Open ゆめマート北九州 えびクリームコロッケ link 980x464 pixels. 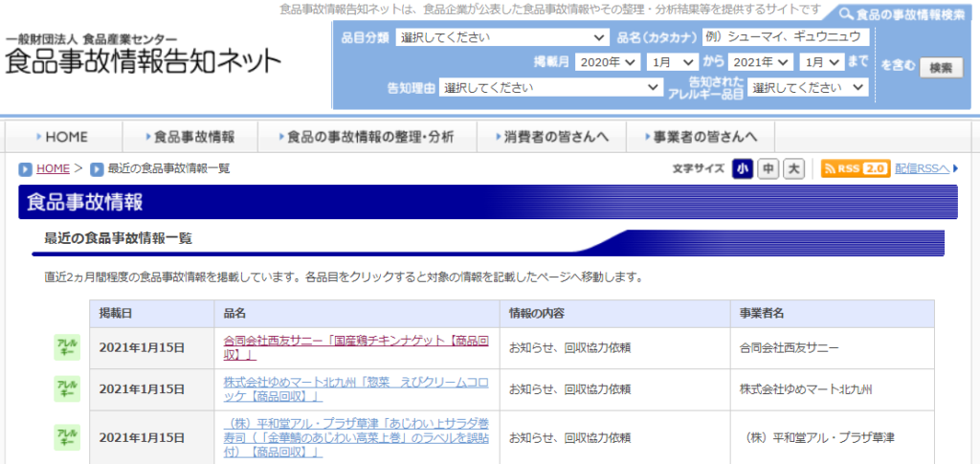pos(356,389)
